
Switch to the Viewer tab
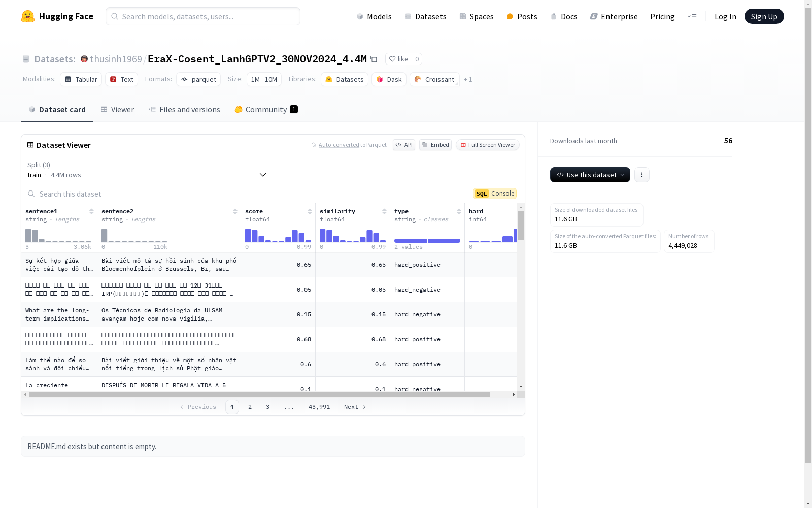click(x=117, y=109)
